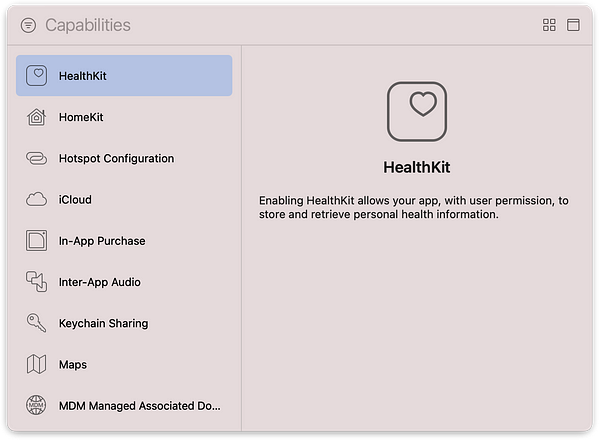The height and width of the screenshot is (441, 600).
Task: Click the HealthKit heart icon in list
Action: point(36,75)
